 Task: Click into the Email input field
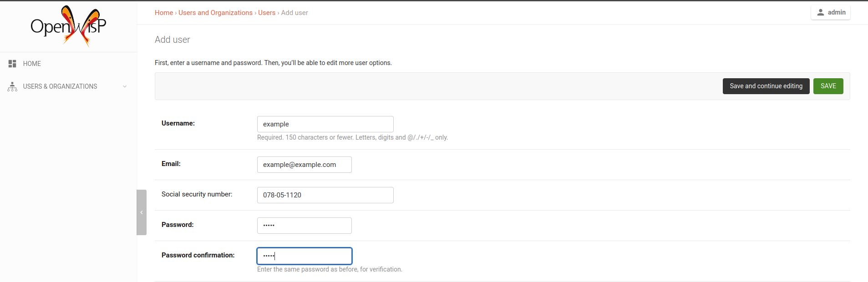(x=304, y=165)
